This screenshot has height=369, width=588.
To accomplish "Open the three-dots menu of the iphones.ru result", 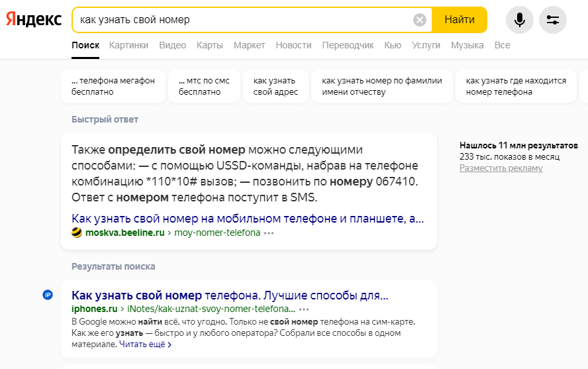I will [x=304, y=309].
